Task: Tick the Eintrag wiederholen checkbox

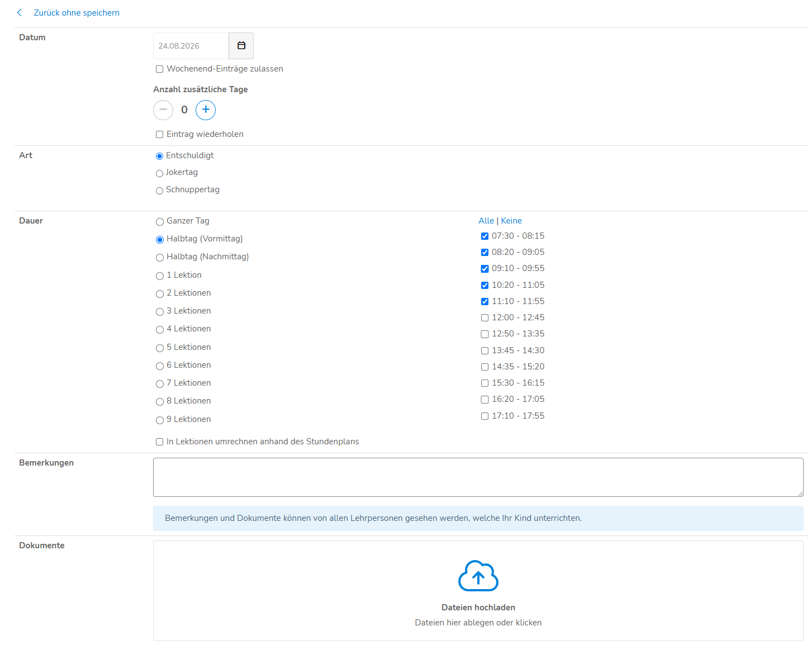Action: coord(160,135)
